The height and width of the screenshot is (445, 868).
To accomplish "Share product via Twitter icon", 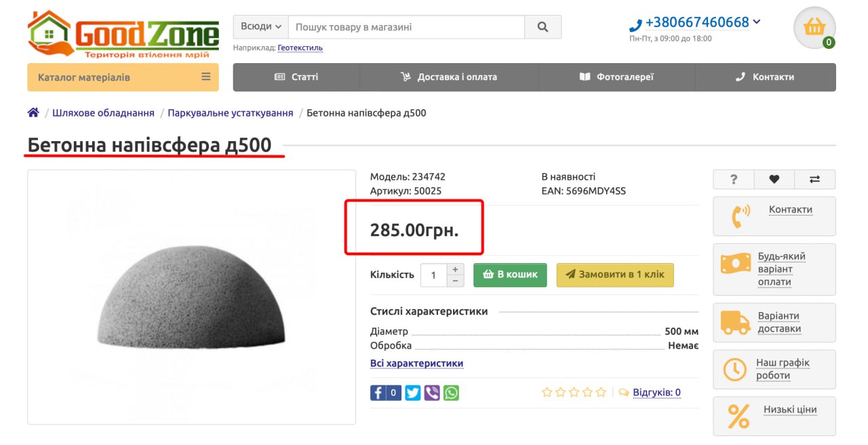I will [413, 393].
